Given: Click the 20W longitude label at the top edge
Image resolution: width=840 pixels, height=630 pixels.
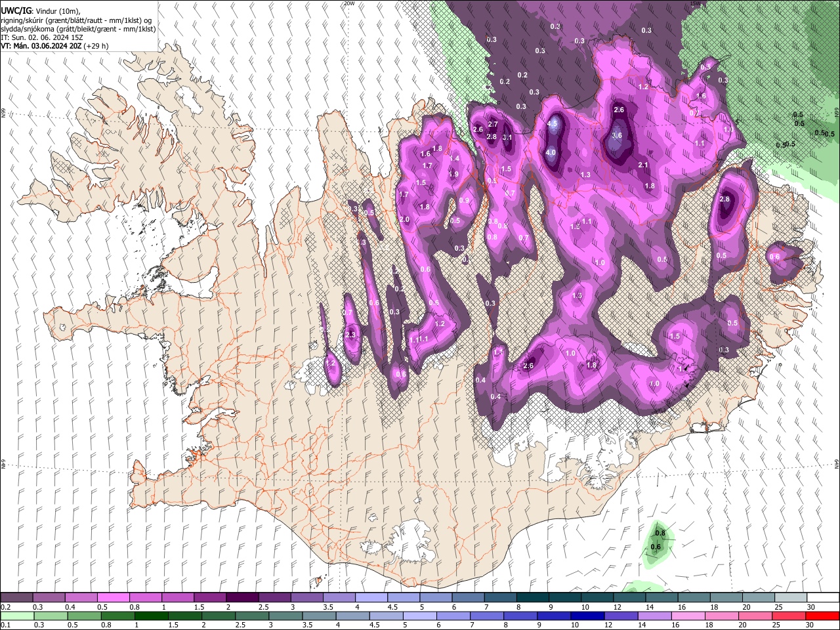Looking at the screenshot, I should (349, 3).
